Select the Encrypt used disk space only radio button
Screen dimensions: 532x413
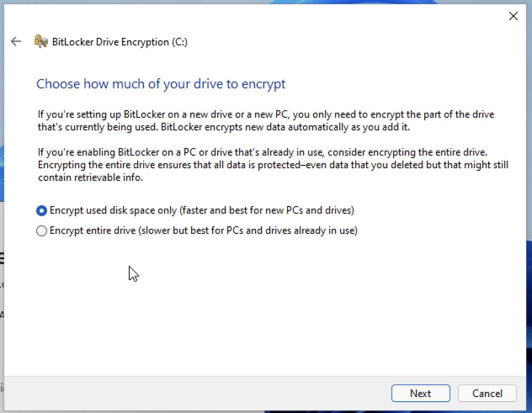[41, 211]
